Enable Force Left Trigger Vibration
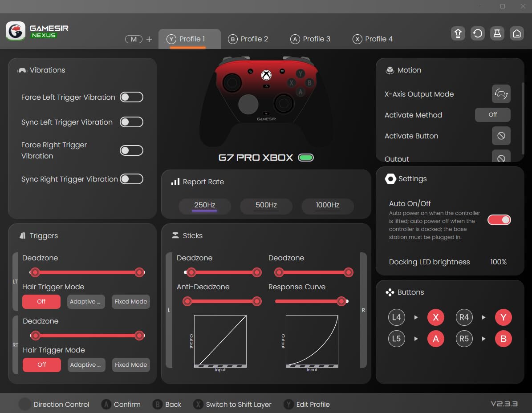Image resolution: width=532 pixels, height=413 pixels. point(131,97)
